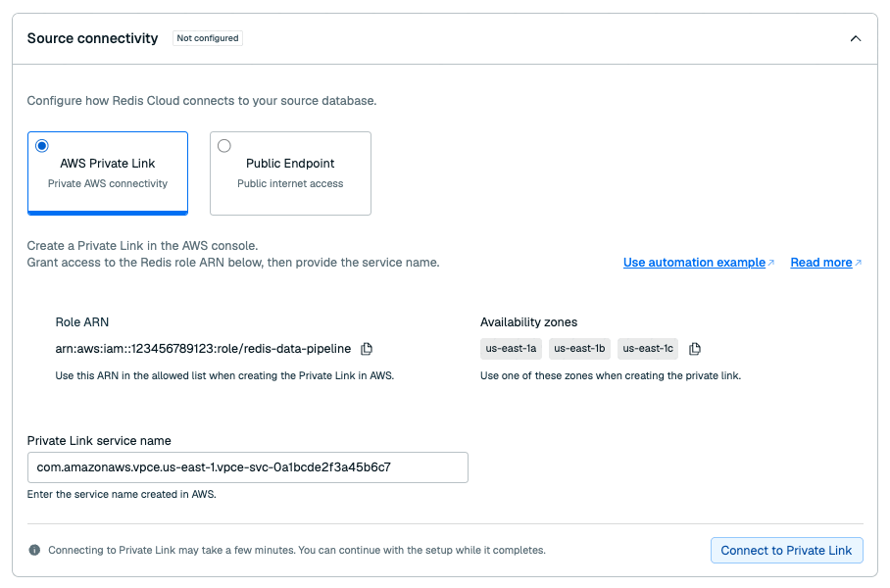This screenshot has height=588, width=890.
Task: Focus the Private Link service name field
Action: (x=247, y=467)
